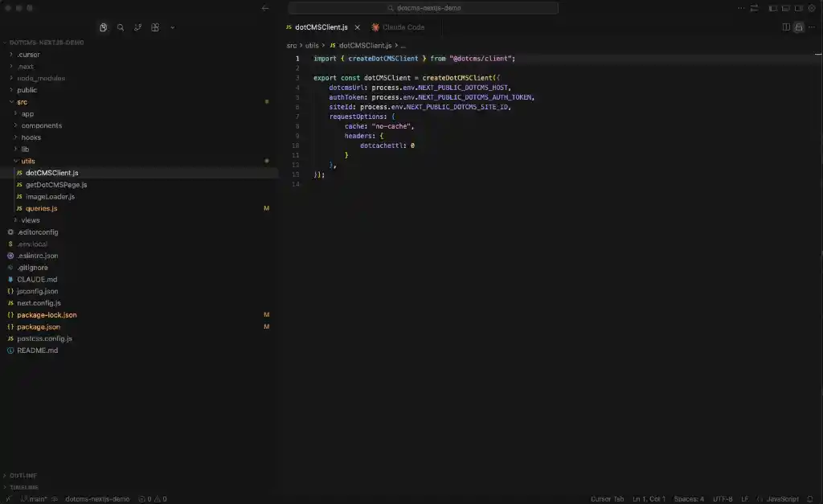Open the search icon in the Explorer toolbar
823x504 pixels.
pyautogui.click(x=121, y=27)
